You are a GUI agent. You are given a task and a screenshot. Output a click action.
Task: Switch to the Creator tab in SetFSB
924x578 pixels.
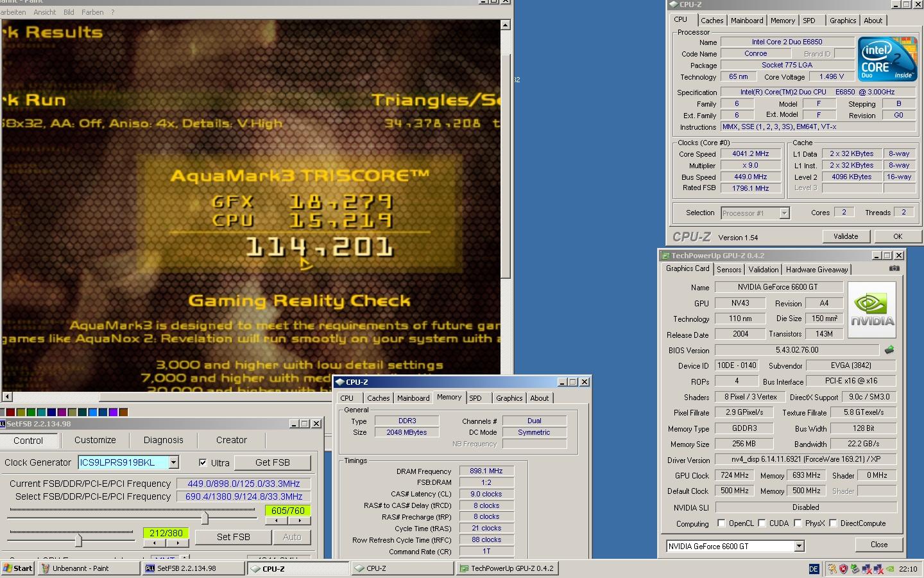click(x=232, y=441)
